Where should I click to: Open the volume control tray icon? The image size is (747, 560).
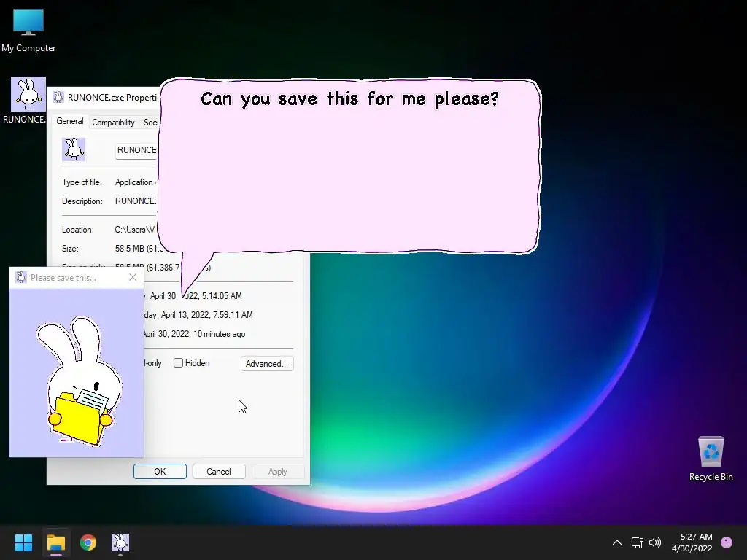coord(655,542)
